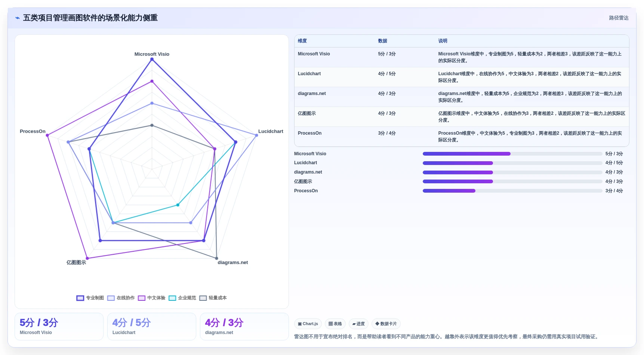Viewport: 644px width, 355px height.
Task: Click the 亿图图示 radar axis label
Action: pyautogui.click(x=76, y=263)
